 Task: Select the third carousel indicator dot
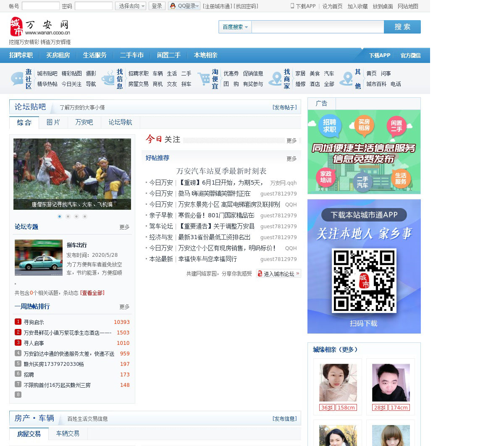[x=76, y=216]
